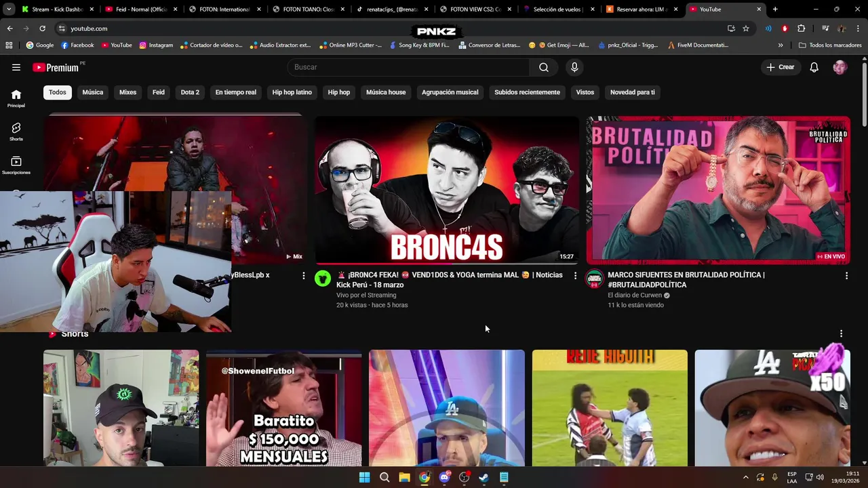Select the Música filter chip
Screen dimensions: 868x488
93,92
